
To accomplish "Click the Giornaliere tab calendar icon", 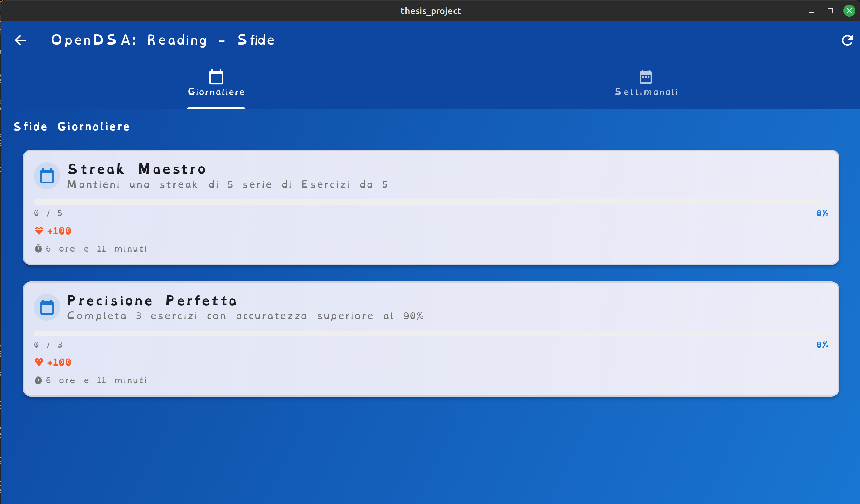I will pyautogui.click(x=216, y=77).
